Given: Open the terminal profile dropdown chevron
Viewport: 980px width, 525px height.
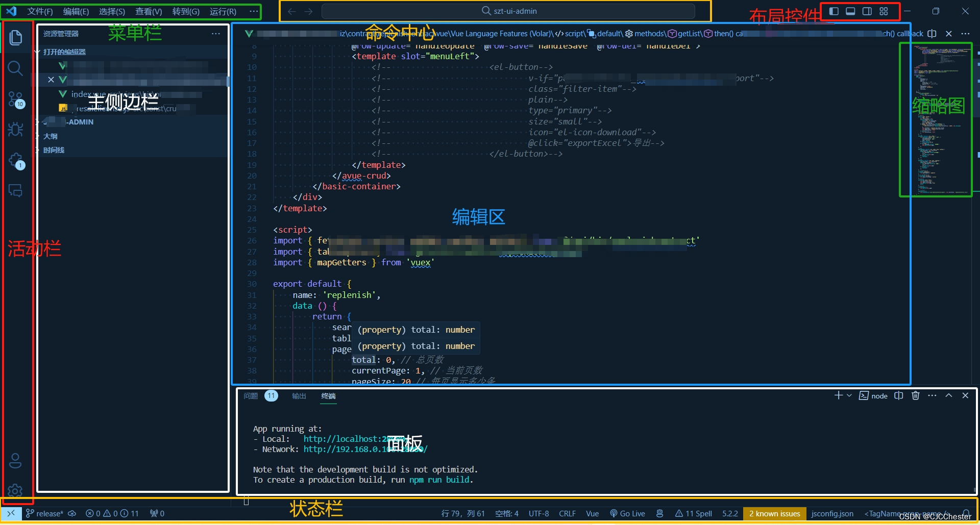Looking at the screenshot, I should pyautogui.click(x=849, y=395).
